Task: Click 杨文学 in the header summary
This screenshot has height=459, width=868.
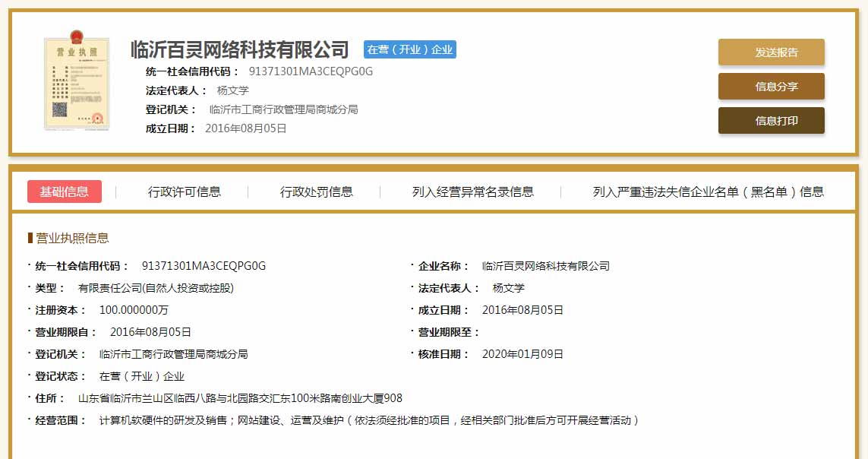Action: [x=232, y=90]
